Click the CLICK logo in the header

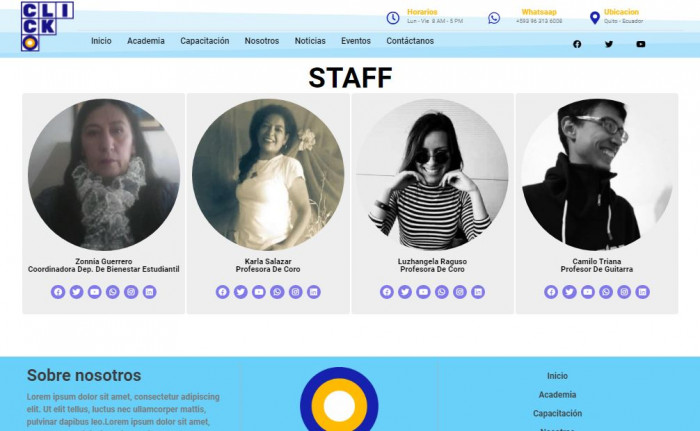pos(47,26)
